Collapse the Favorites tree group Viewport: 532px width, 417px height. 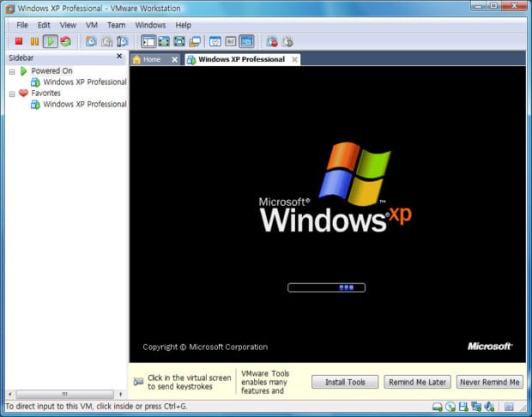tap(12, 94)
